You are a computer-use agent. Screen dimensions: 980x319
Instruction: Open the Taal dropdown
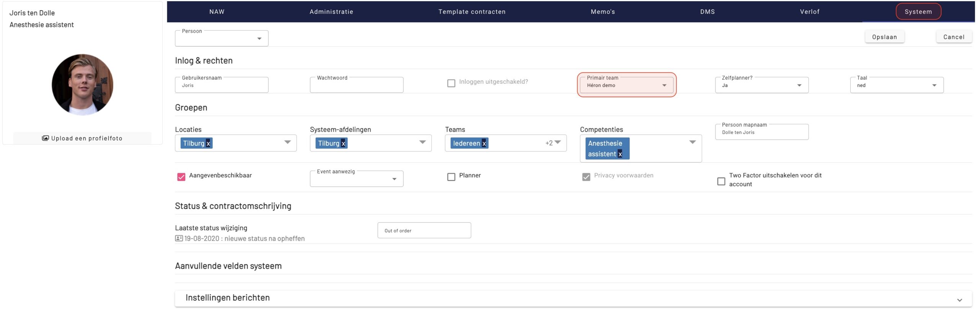click(897, 85)
